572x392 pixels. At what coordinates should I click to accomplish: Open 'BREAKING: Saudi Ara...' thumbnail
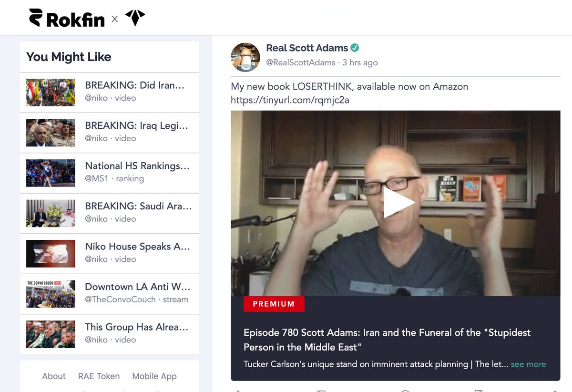click(51, 213)
